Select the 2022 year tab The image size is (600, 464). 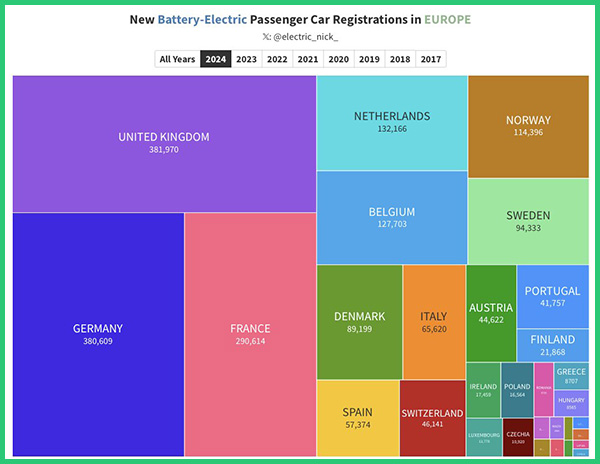coord(277,59)
